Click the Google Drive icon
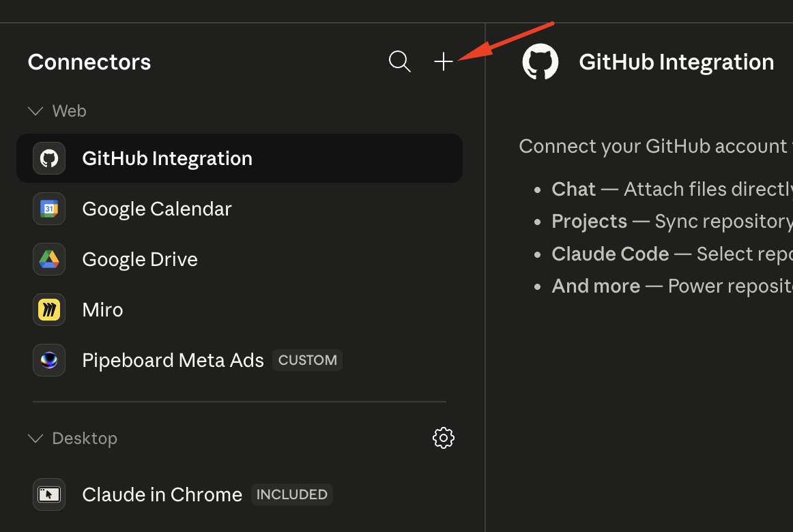The image size is (793, 532). coord(49,259)
